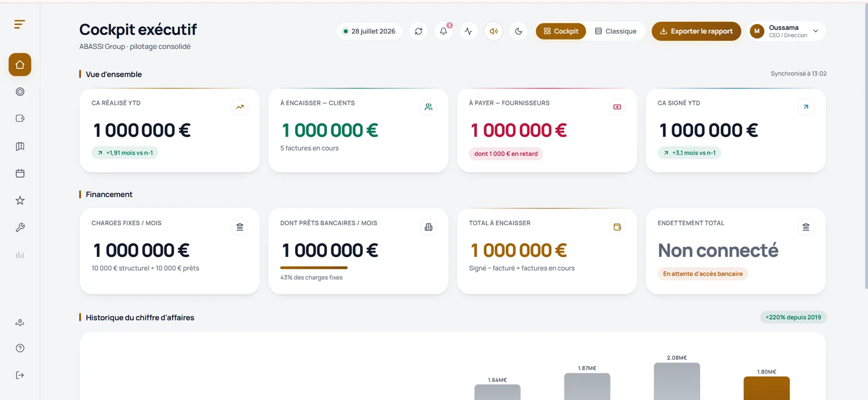Click the 43% des charges fixes text
This screenshot has height=400, width=868.
point(311,277)
